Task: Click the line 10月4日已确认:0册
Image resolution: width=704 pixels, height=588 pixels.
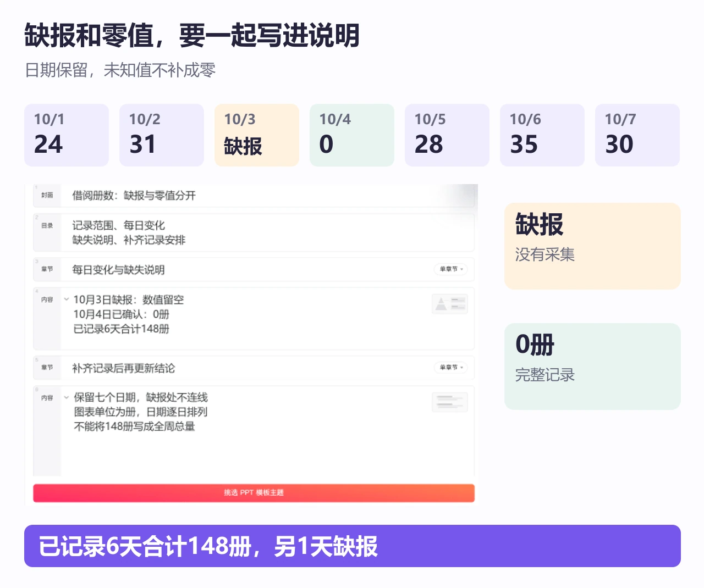Action: tap(121, 314)
